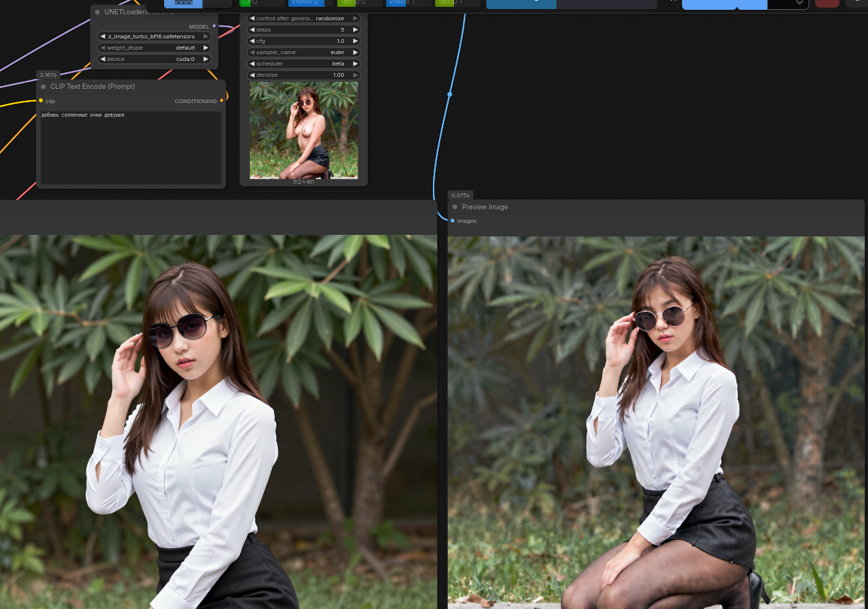
Task: Open the output image in Preview Image node
Action: pyautogui.click(x=656, y=422)
